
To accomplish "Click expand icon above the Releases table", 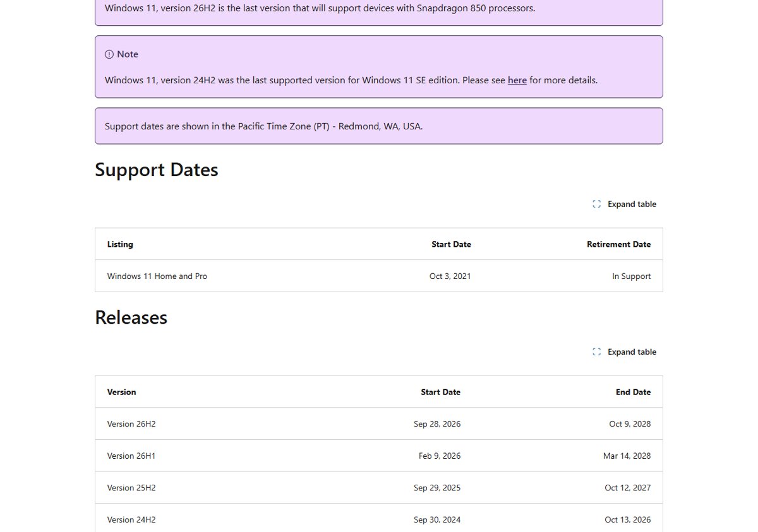I will tap(596, 352).
